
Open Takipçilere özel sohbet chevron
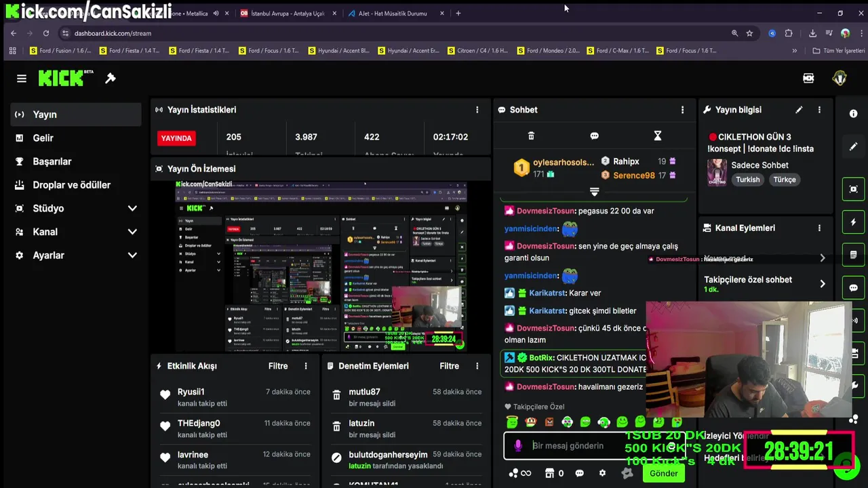coord(823,284)
